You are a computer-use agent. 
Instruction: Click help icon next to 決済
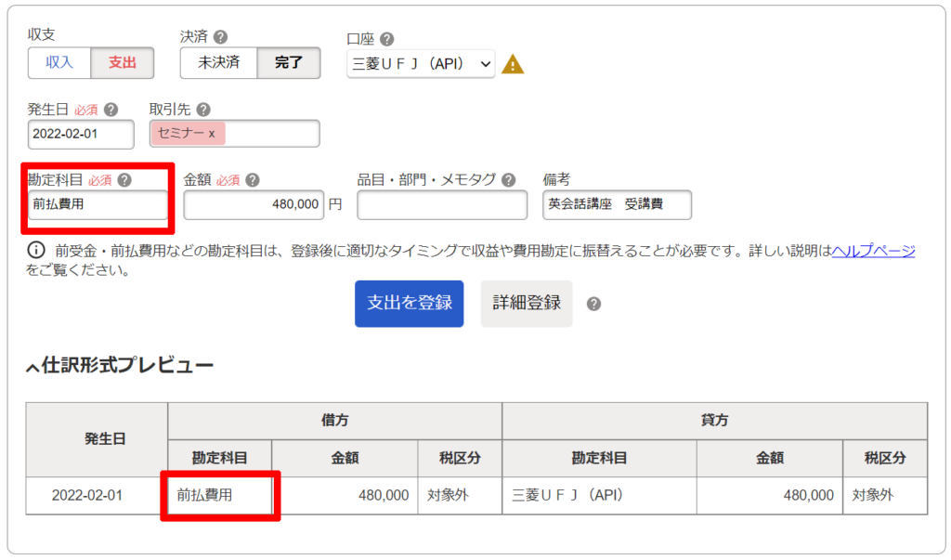(x=221, y=37)
